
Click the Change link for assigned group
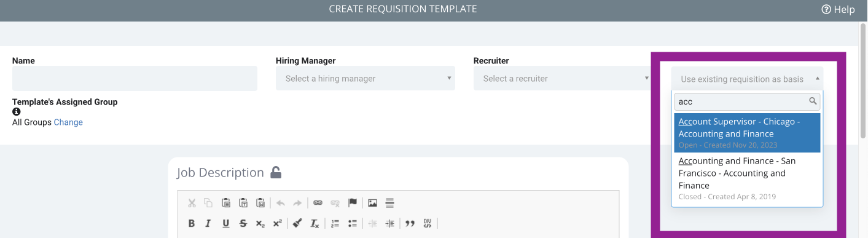click(x=68, y=122)
